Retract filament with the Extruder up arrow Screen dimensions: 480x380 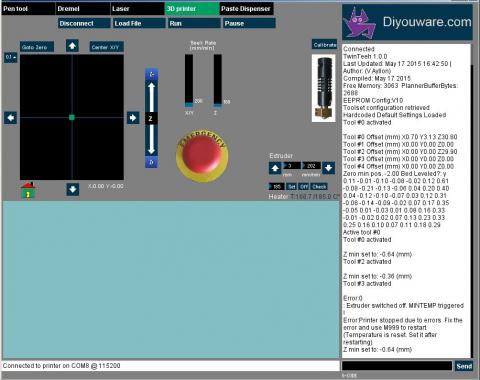[275, 168]
